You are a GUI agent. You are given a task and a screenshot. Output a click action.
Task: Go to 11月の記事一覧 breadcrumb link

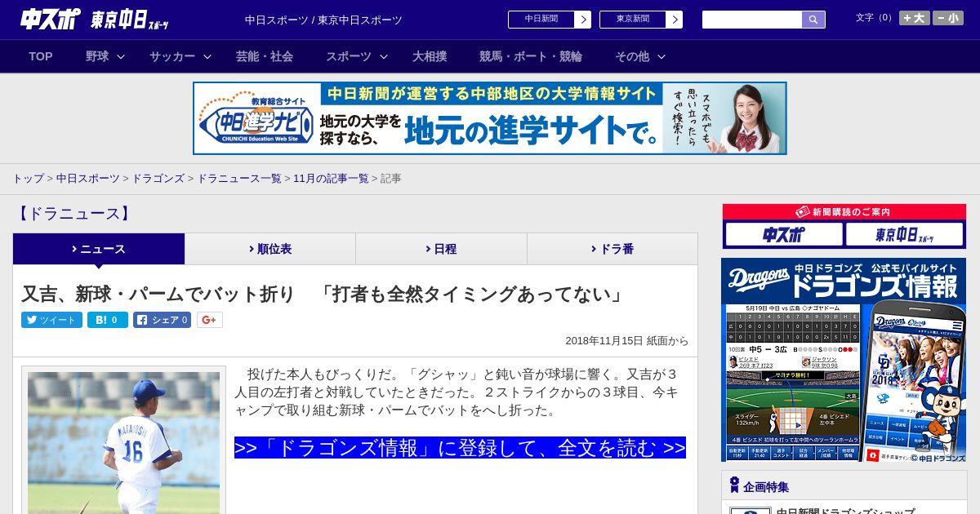click(x=332, y=178)
